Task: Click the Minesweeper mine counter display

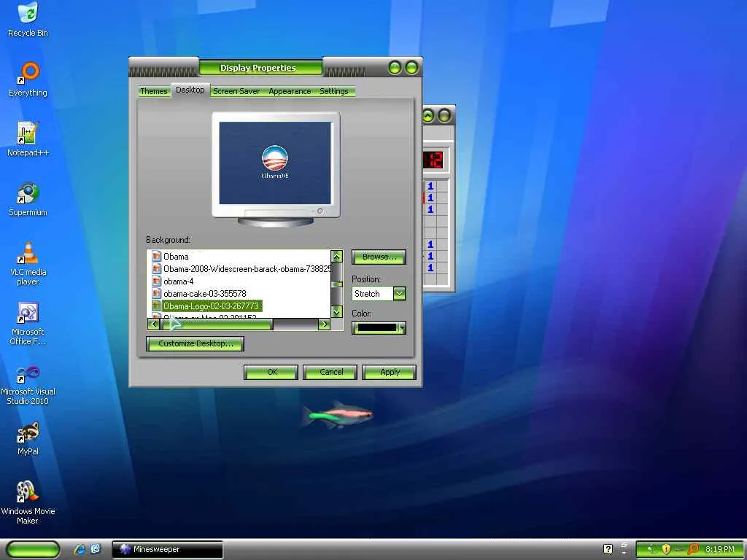Action: (433, 160)
